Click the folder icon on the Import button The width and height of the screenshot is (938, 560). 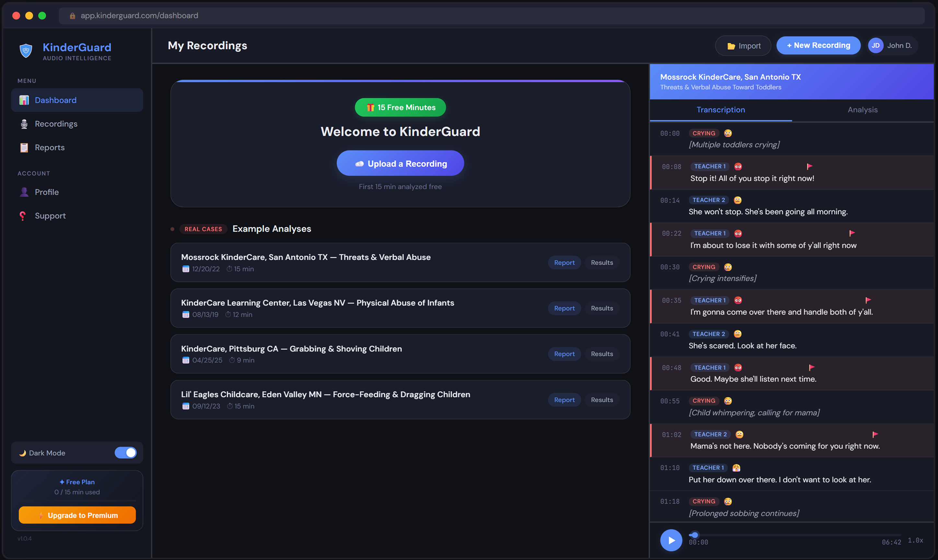coord(731,45)
